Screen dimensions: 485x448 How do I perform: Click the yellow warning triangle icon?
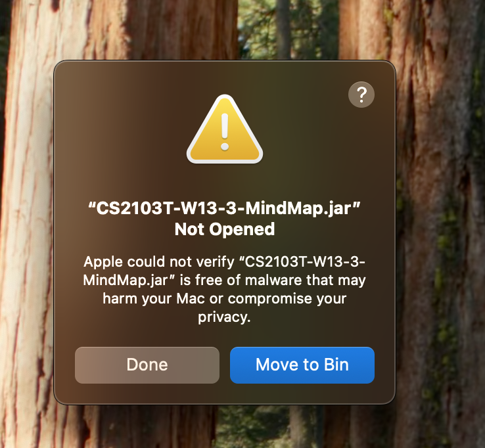(225, 129)
